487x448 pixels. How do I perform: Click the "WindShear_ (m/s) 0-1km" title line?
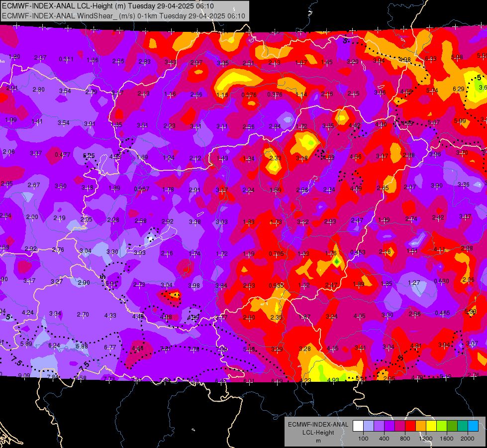coord(123,16)
